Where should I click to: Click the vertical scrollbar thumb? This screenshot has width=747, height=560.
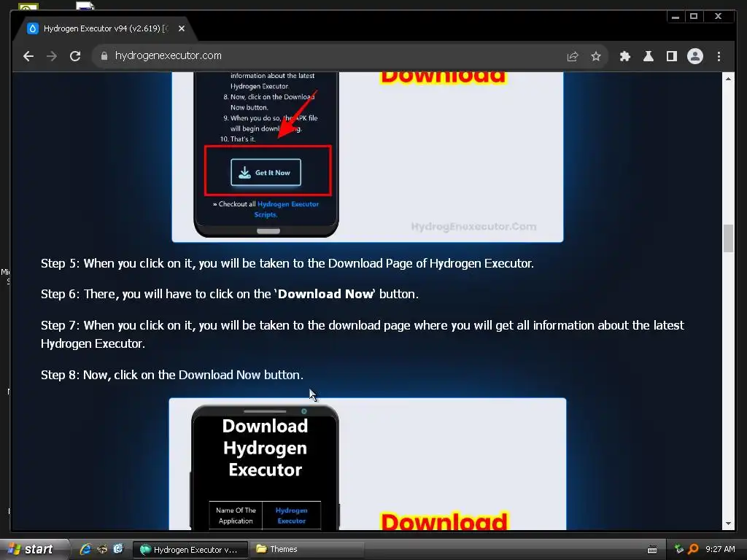coord(729,238)
